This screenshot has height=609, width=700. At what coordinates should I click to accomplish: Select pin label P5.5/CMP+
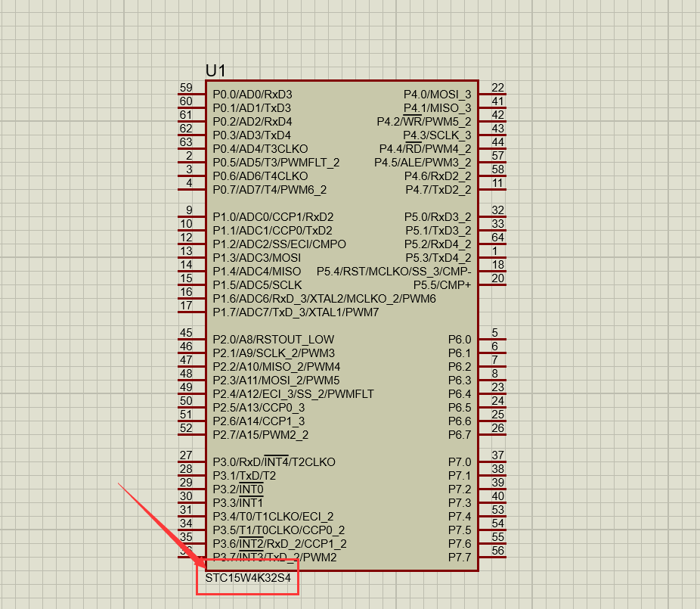click(x=442, y=285)
